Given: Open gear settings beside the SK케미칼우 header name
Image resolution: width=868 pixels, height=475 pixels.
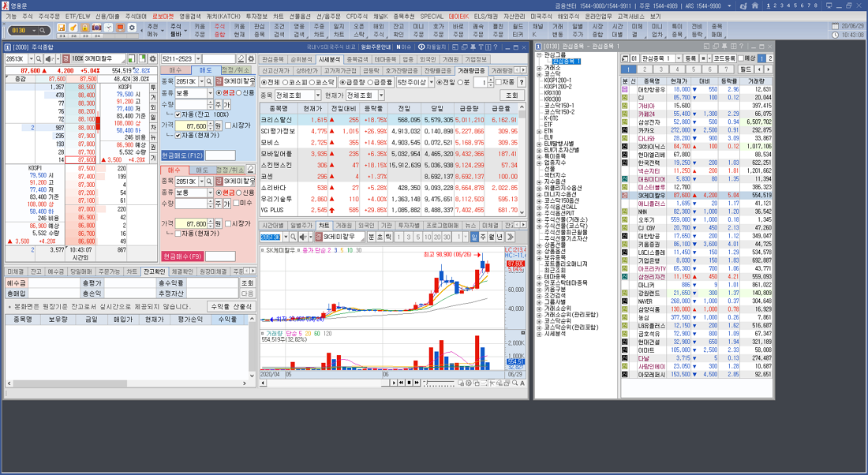Looking at the screenshot, I should (153, 58).
